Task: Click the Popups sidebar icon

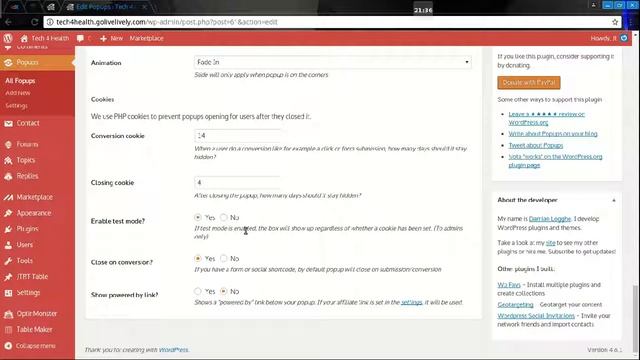Action: point(8,62)
